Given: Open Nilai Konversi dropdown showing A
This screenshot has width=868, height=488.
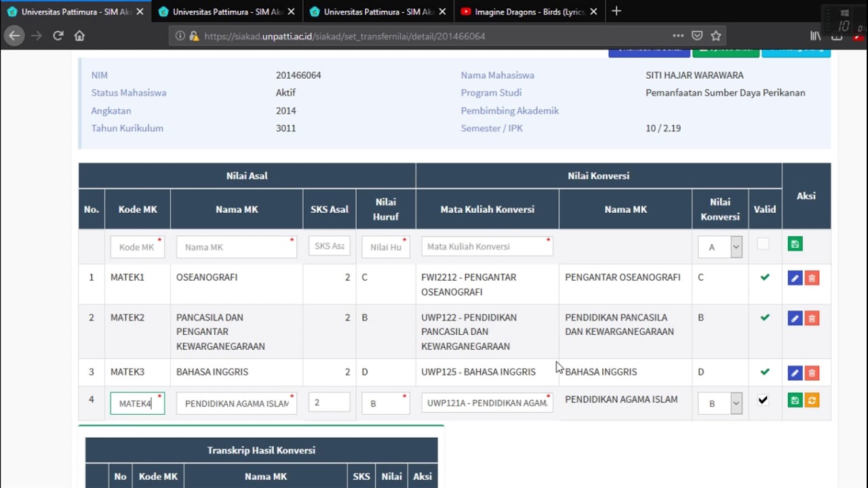Looking at the screenshot, I should click(720, 247).
